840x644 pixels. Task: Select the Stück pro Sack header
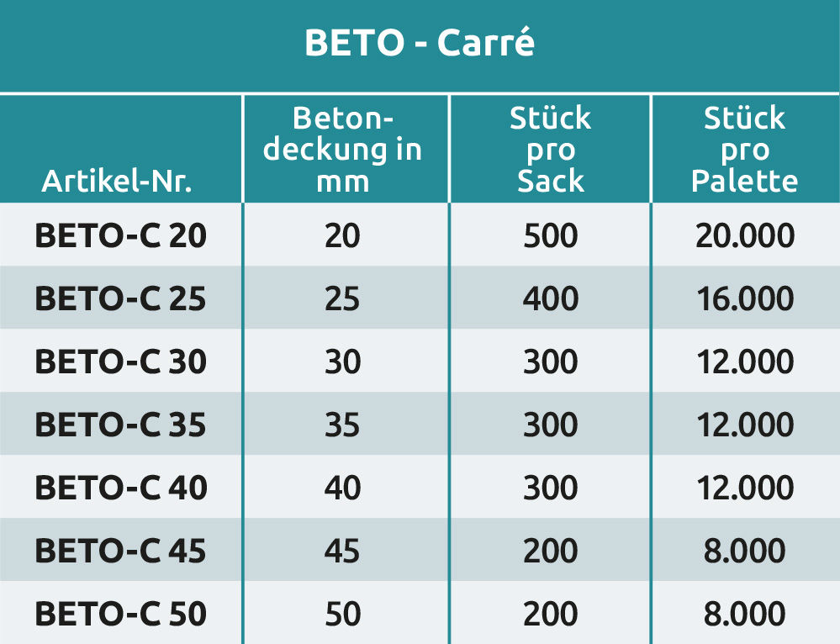550,150
